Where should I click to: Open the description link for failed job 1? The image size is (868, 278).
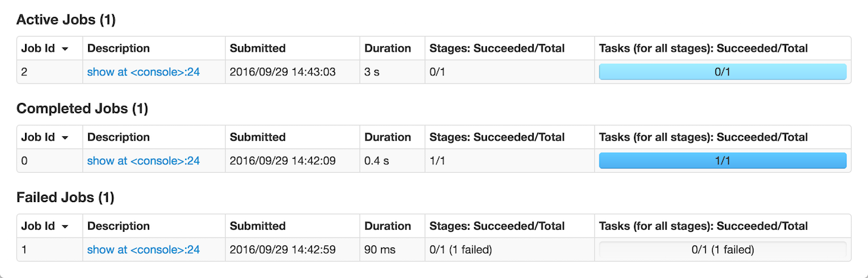pyautogui.click(x=143, y=250)
